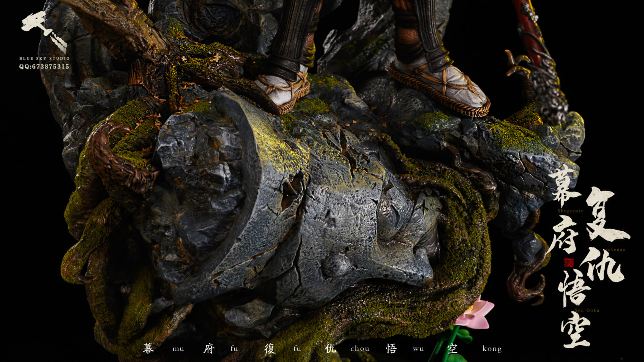This screenshot has width=644, height=362.
Task: Click the BLUE SKY STUDIO text
Action: point(44,59)
